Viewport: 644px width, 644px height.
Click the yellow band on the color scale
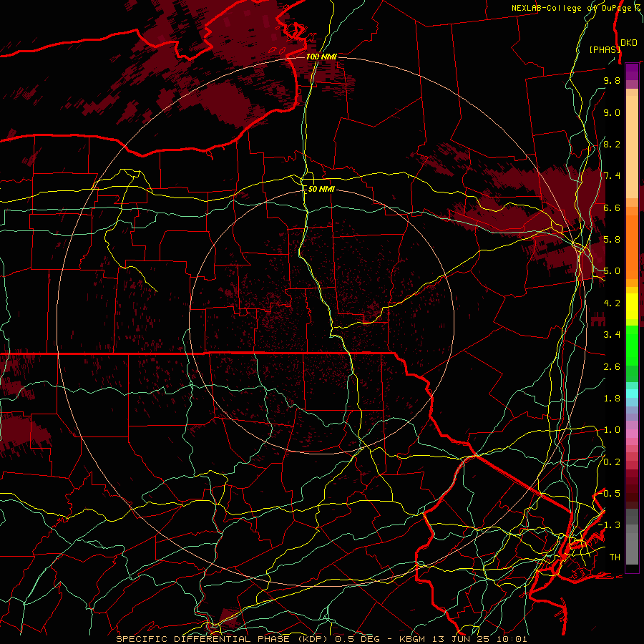[x=632, y=306]
